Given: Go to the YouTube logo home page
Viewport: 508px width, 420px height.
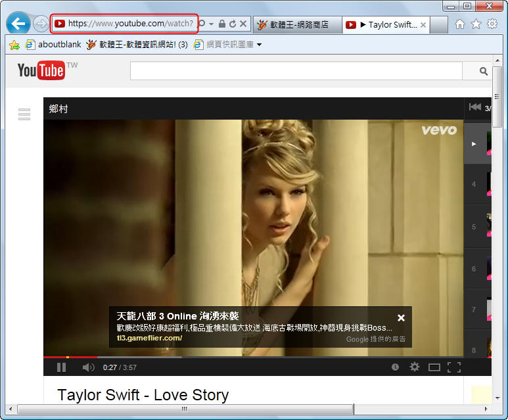Looking at the screenshot, I should 41,70.
